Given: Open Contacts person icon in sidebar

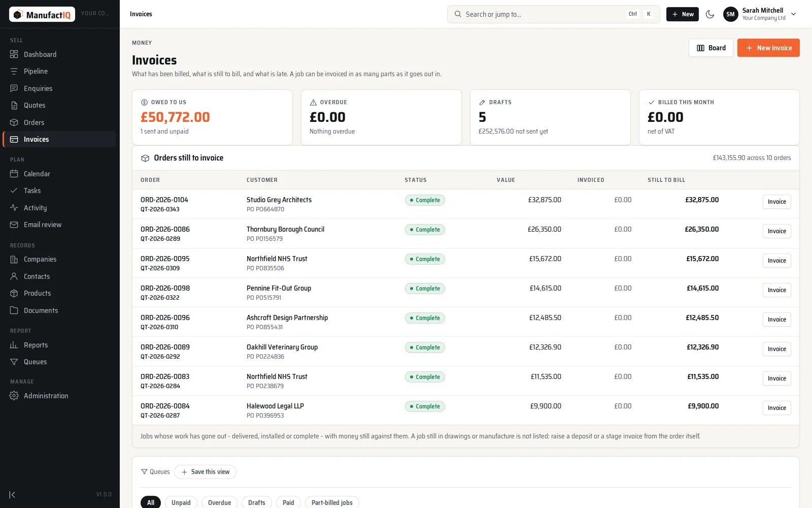Looking at the screenshot, I should (x=14, y=276).
